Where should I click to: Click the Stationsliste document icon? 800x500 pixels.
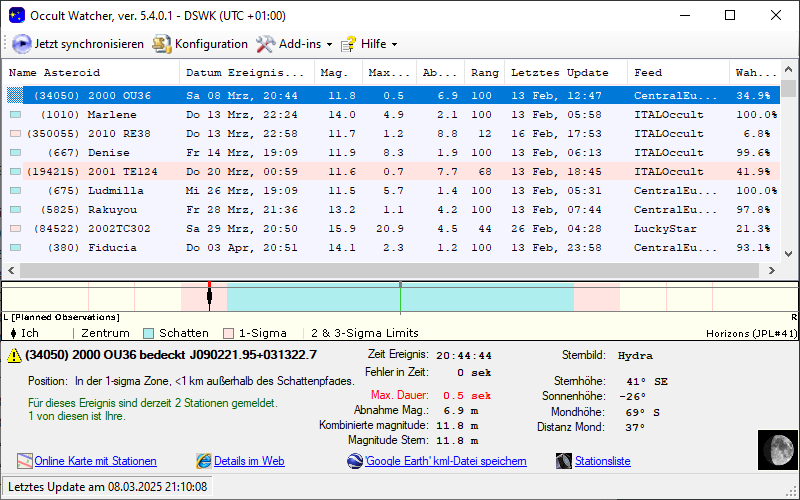click(566, 461)
